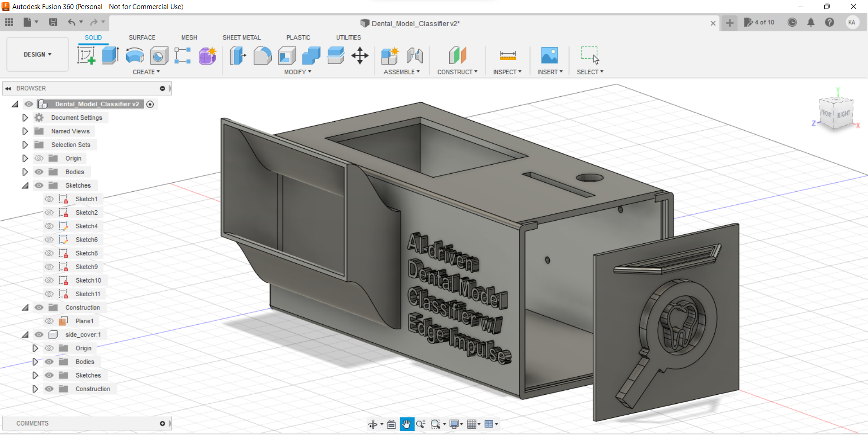This screenshot has height=435, width=868.
Task: Open the MODIFY dropdown menu
Action: [x=297, y=72]
